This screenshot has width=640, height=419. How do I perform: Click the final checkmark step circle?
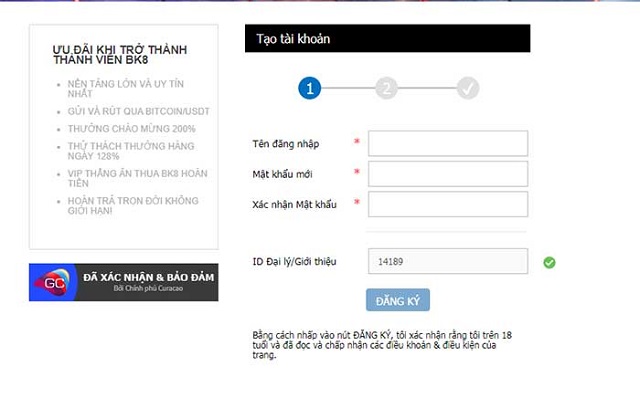click(468, 88)
